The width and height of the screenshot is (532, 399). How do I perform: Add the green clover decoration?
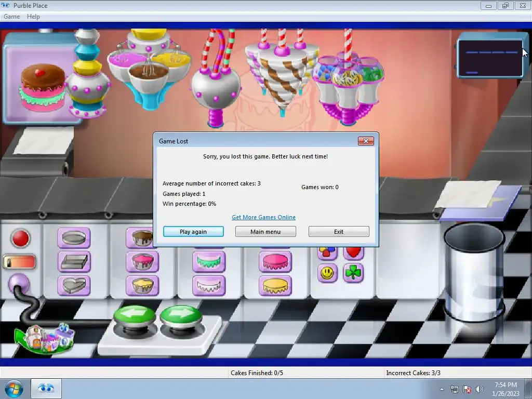tap(353, 273)
